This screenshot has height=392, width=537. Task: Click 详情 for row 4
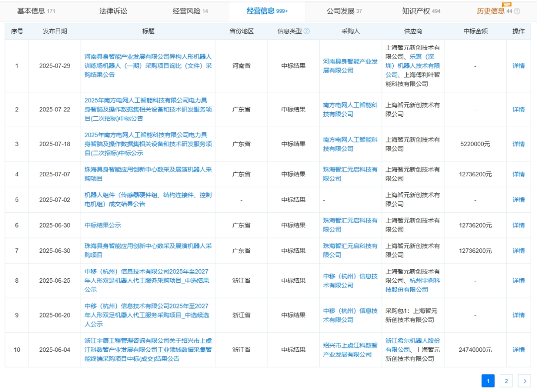click(x=519, y=174)
